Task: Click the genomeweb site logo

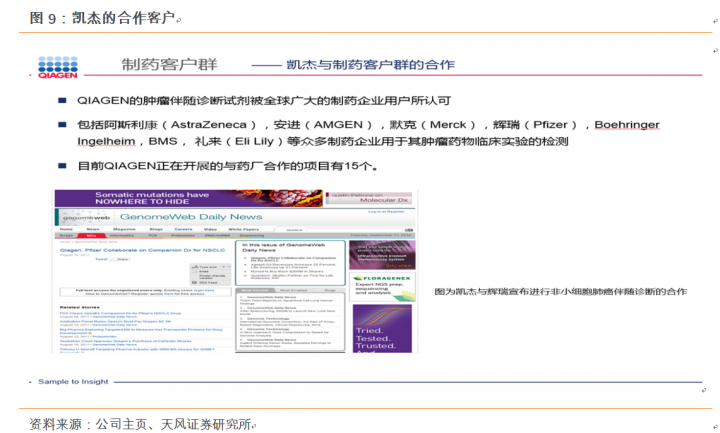Action: tap(85, 216)
